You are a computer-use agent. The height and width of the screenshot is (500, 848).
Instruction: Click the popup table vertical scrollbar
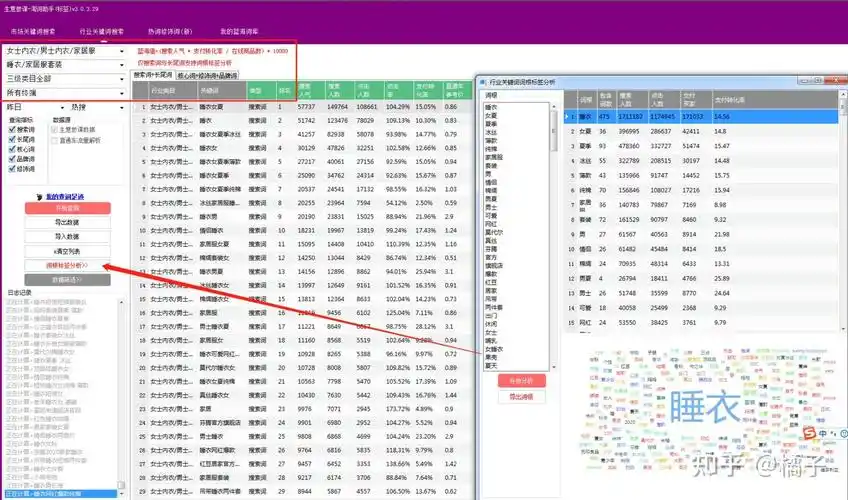843,211
